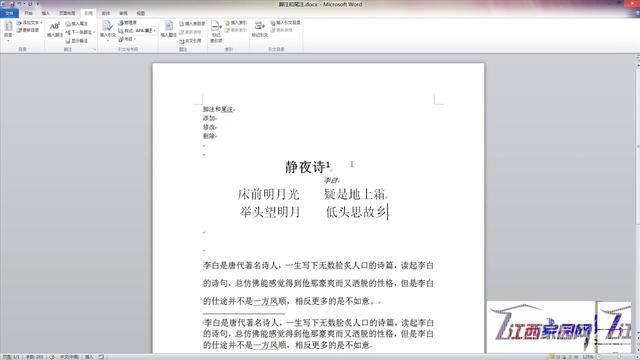The height and width of the screenshot is (360, 640).
Task: Switch to the Insert (插入) ribbon tab
Action: [45, 13]
